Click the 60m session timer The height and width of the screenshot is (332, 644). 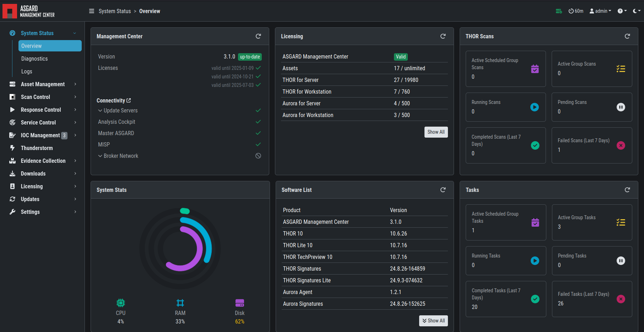(x=576, y=11)
